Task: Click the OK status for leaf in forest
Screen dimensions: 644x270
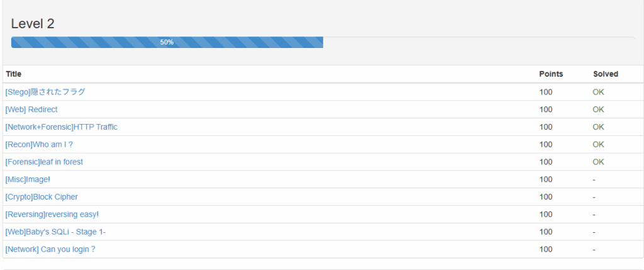Action: click(598, 162)
